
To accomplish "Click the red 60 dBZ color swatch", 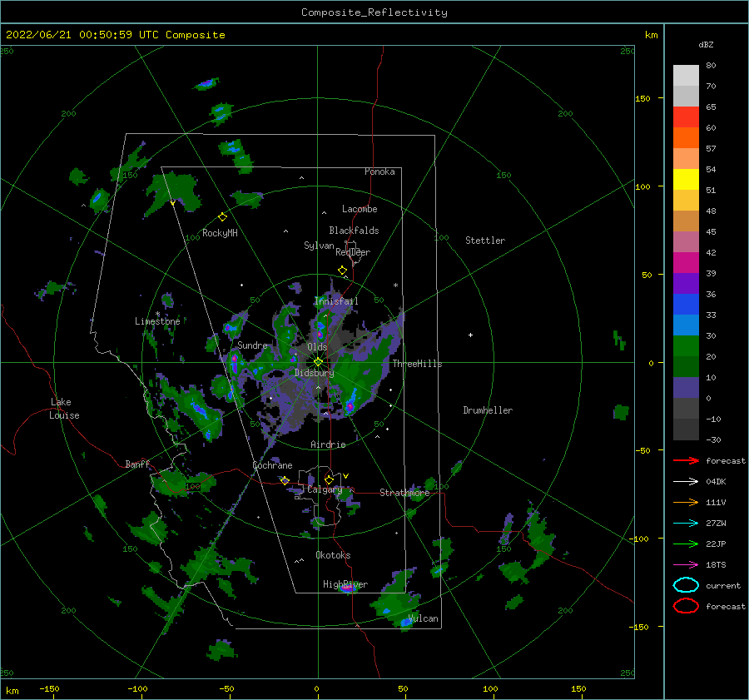I will pos(686,117).
